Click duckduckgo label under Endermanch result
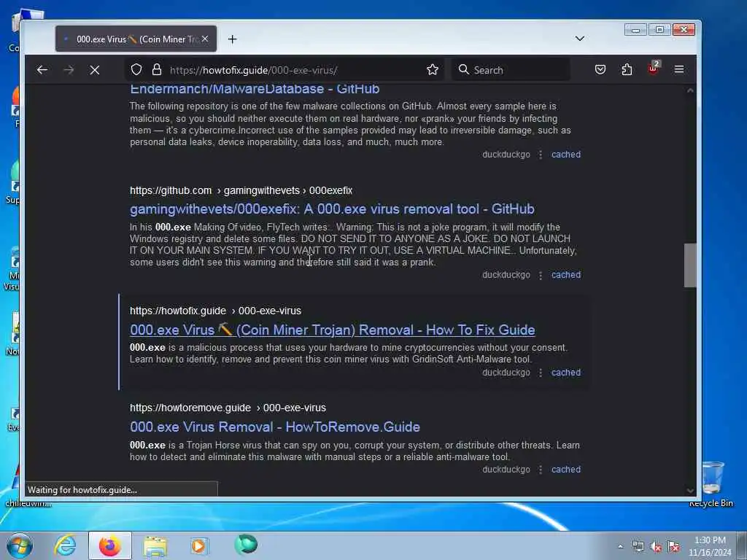 pos(506,155)
